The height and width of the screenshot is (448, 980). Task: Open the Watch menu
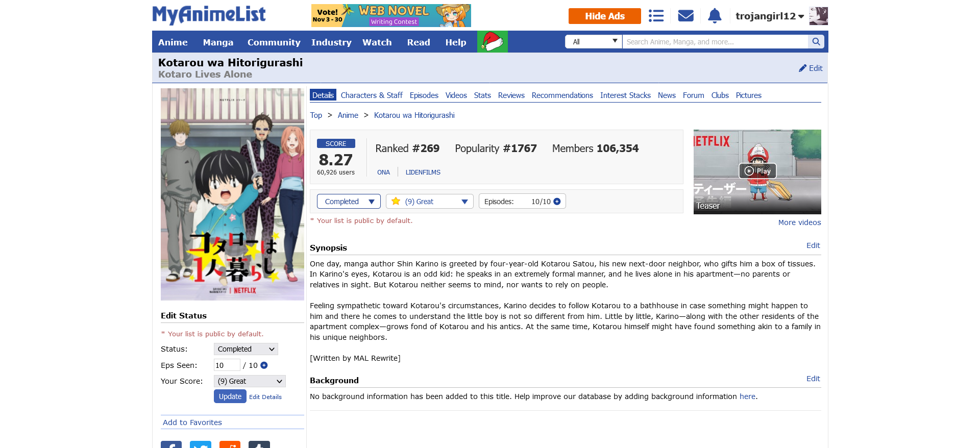pyautogui.click(x=377, y=42)
